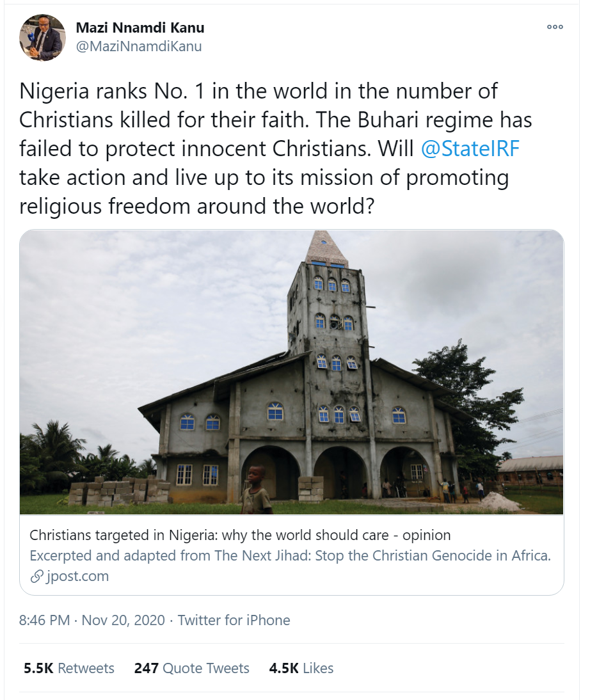
Task: Click Mazi Nnamdi Kanu's profile picture
Action: point(42,37)
